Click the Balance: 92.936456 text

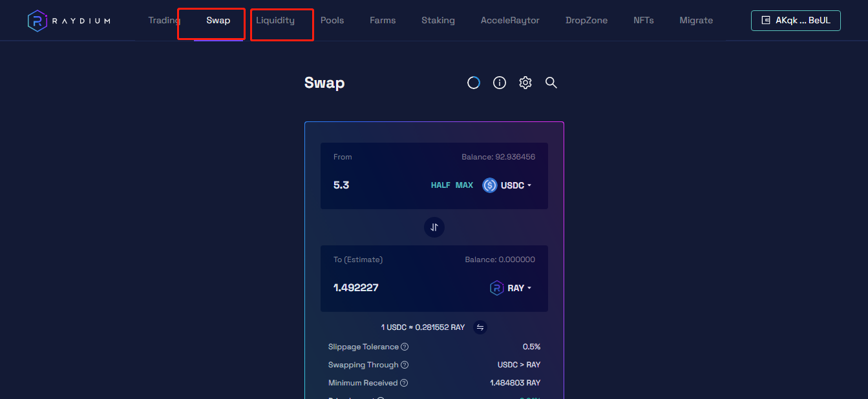tap(498, 157)
